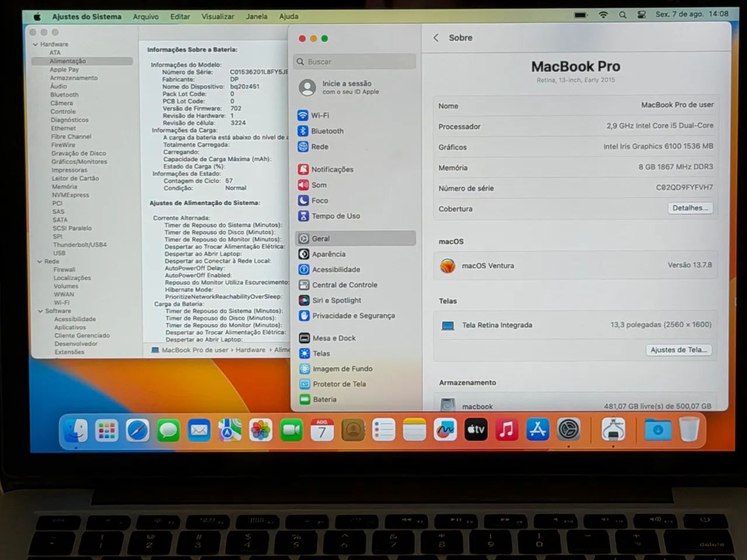Open Ajuda menu

tap(289, 16)
